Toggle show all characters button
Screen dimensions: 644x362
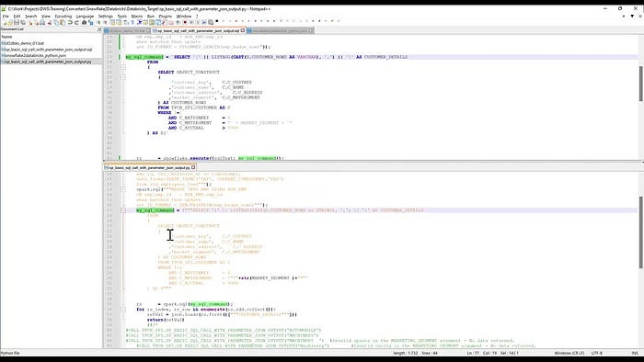[132, 22]
